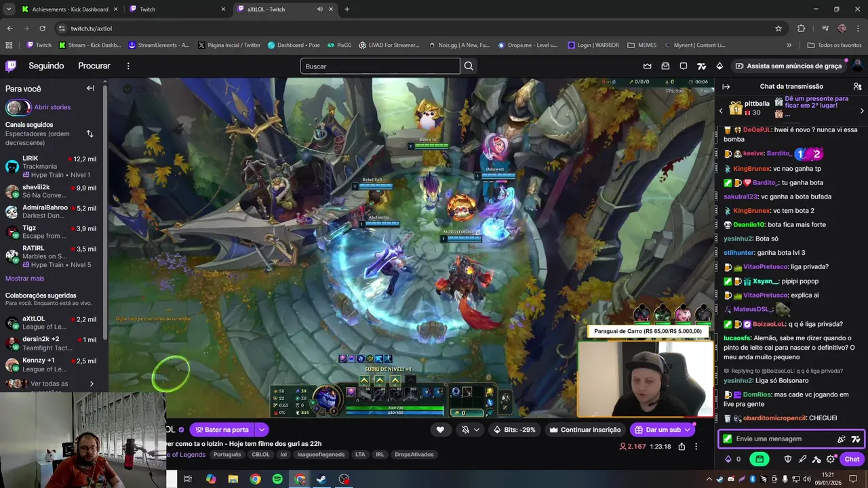Switch to the Achievements - Kick Dashboard tab
The height and width of the screenshot is (488, 868).
tap(70, 9)
